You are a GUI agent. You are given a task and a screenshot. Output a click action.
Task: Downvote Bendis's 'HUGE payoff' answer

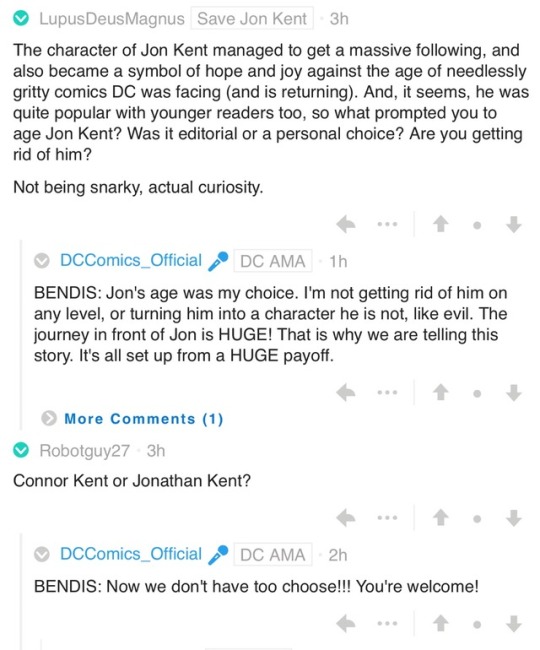tap(513, 392)
